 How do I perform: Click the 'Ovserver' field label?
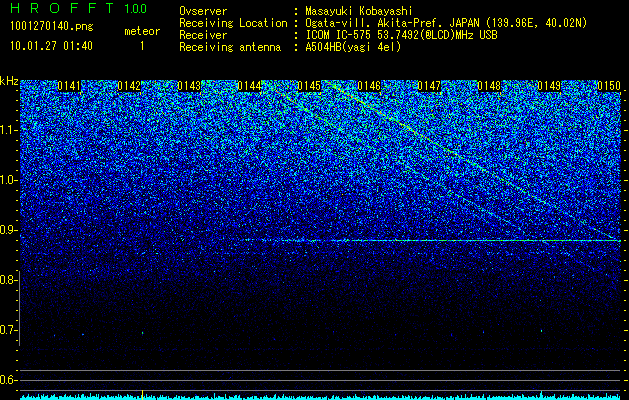tap(203, 11)
